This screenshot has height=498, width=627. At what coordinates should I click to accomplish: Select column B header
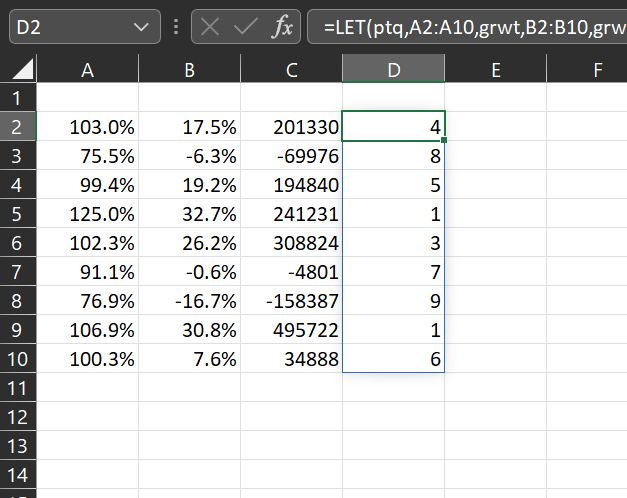[x=190, y=69]
